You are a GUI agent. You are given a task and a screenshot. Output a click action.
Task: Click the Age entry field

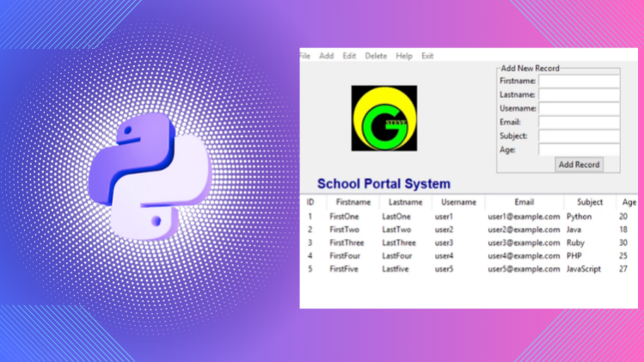(x=579, y=150)
